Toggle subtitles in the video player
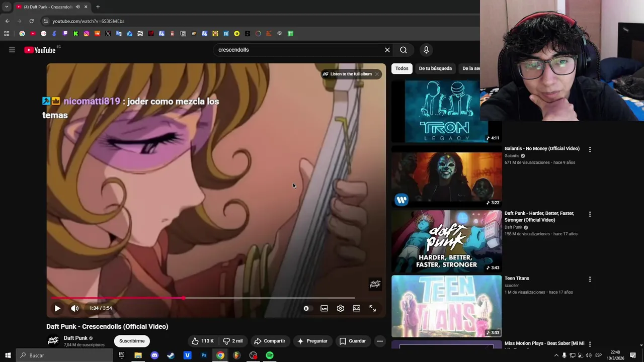Screen dimensions: 644x362 (x=325, y=308)
